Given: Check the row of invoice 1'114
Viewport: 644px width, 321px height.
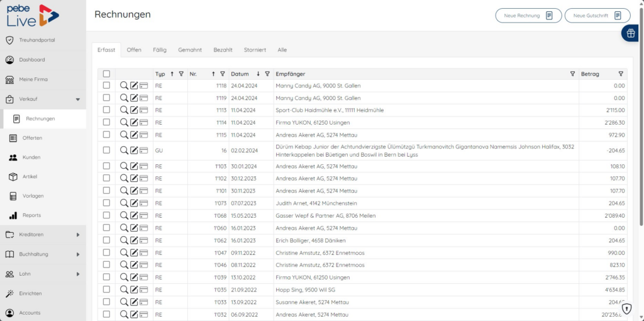Looking at the screenshot, I should click(106, 123).
